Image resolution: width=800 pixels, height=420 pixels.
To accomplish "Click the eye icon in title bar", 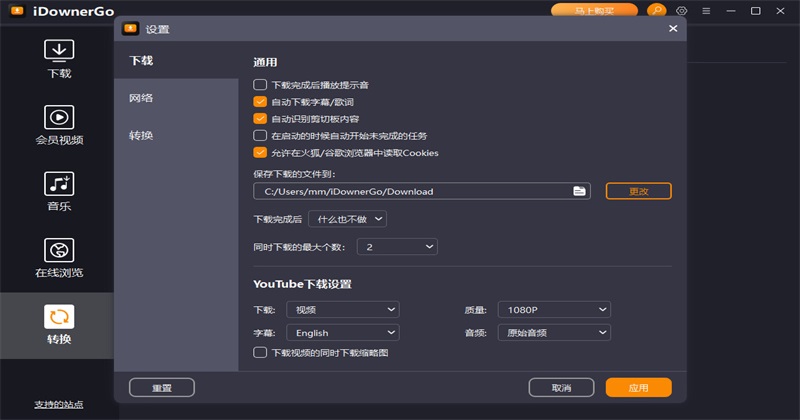I will (x=682, y=11).
